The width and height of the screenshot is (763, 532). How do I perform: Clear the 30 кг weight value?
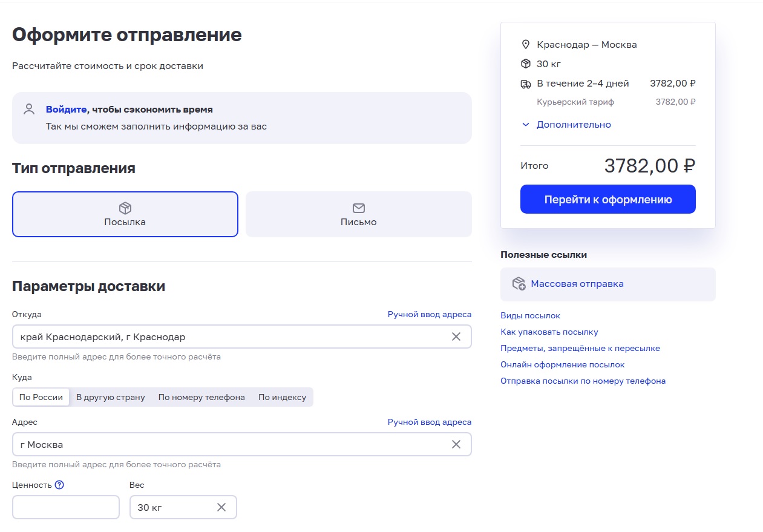pos(221,507)
